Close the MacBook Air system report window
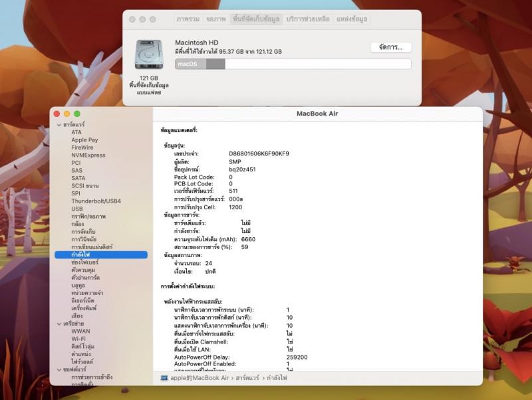Screen dimensions: 532x400 pyautogui.click(x=57, y=114)
